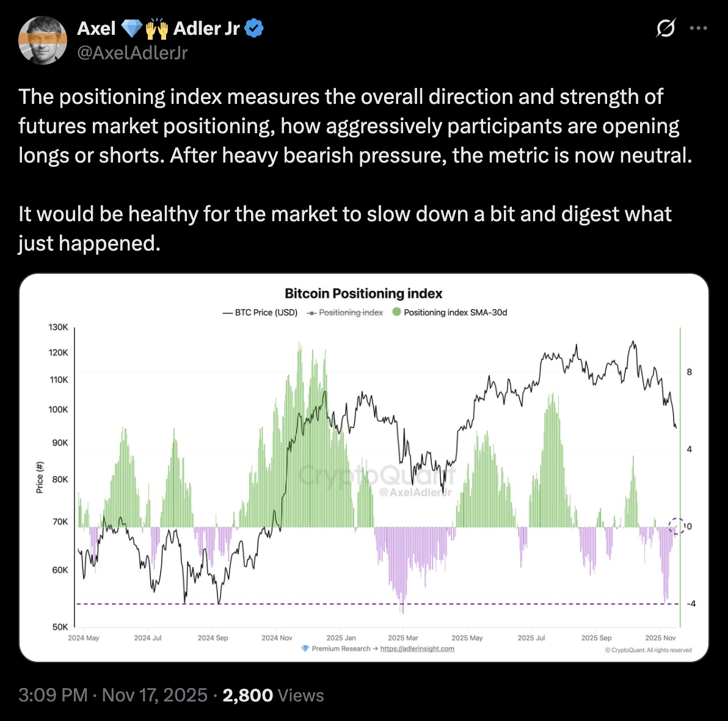
Task: Open the more options ellipsis menu
Action: coord(698,28)
